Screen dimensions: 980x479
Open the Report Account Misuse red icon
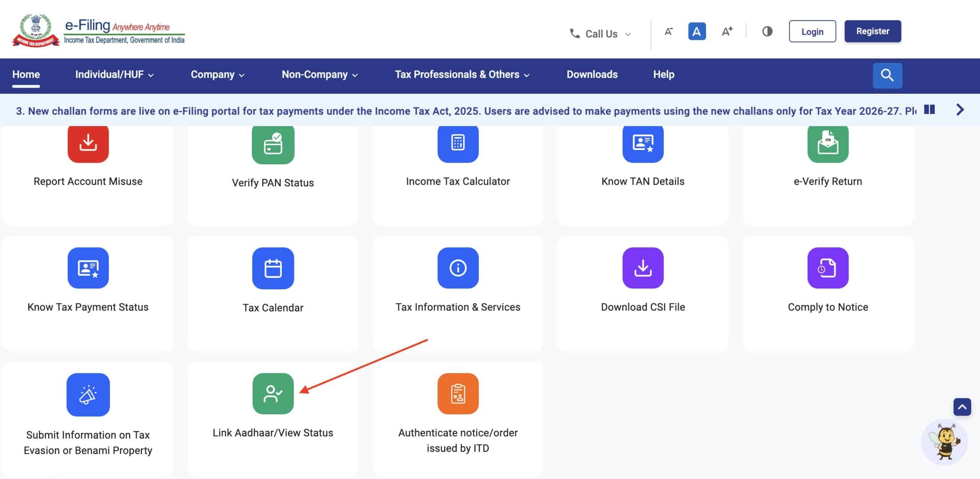pos(88,144)
